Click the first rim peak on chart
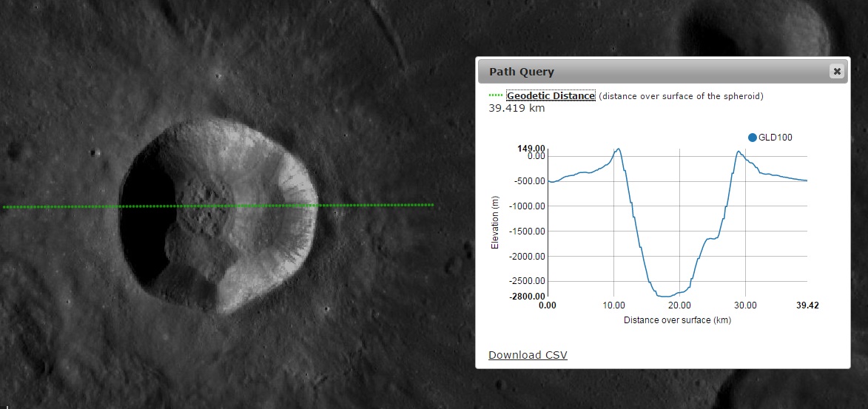The width and height of the screenshot is (868, 409). (x=618, y=149)
